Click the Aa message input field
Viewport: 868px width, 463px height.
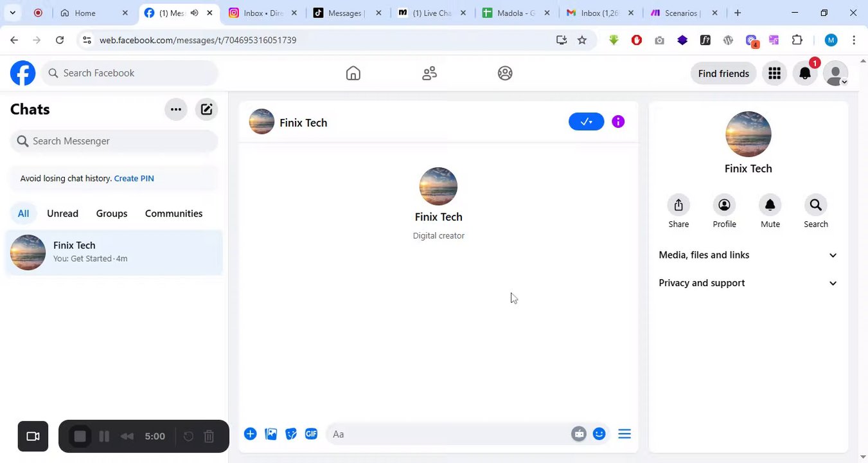[x=447, y=434]
